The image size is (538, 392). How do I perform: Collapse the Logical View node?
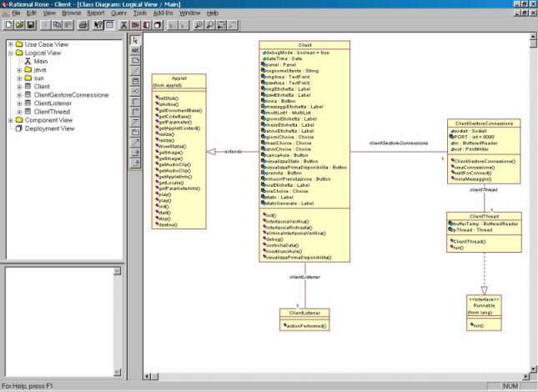11,53
